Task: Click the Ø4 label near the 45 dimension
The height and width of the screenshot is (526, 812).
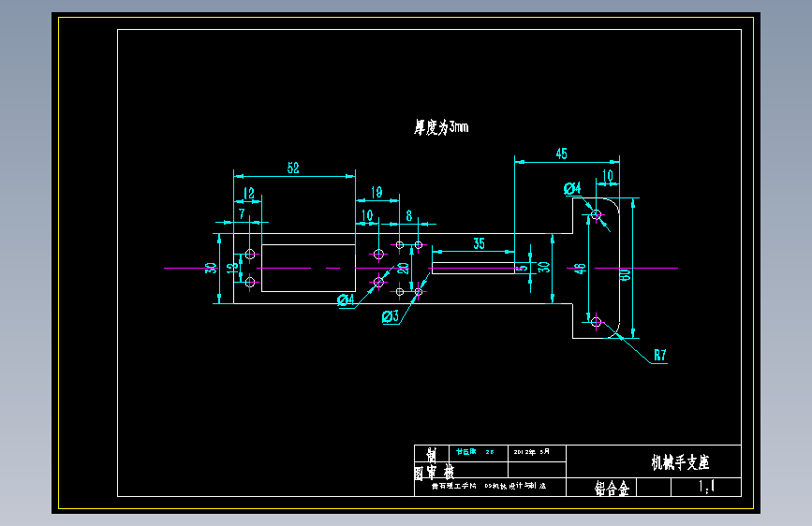Action: click(572, 188)
